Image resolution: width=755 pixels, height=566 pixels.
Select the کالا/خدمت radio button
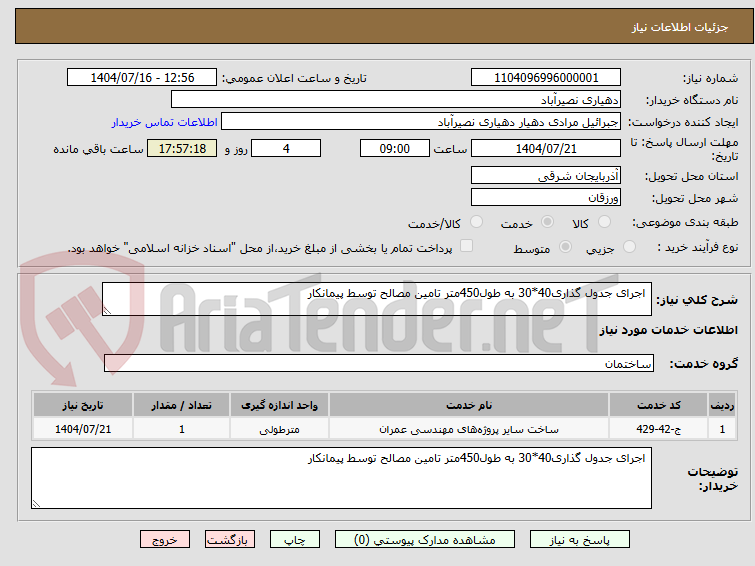[476, 222]
